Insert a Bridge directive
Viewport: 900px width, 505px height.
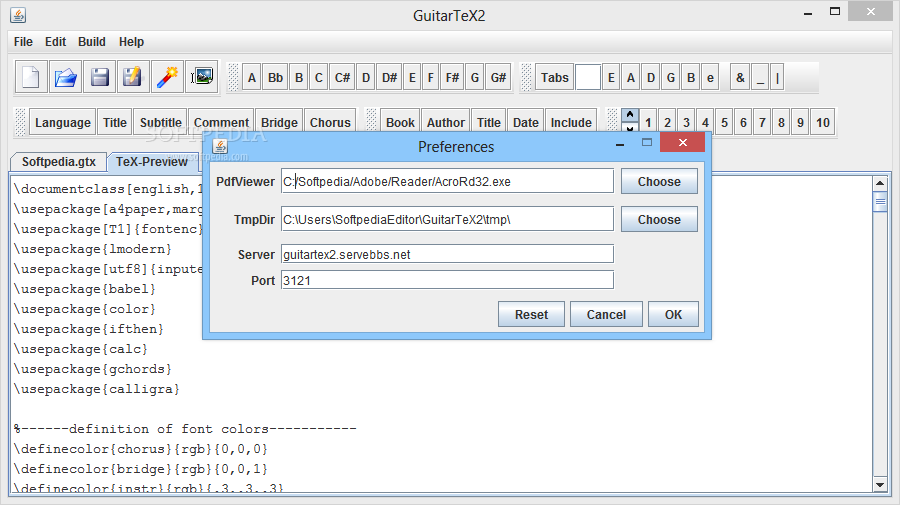[x=280, y=122]
